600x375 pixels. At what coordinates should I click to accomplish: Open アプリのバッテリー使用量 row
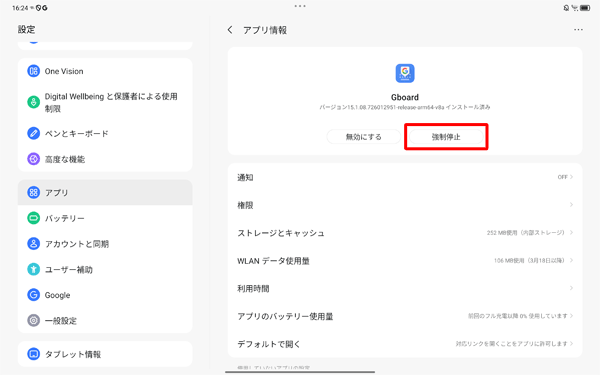coord(405,316)
